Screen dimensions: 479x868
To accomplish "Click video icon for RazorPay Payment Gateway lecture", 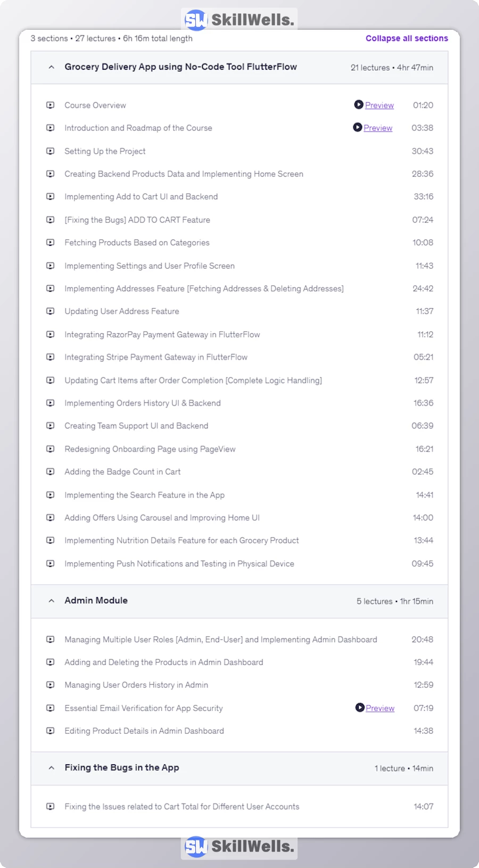I will pos(51,335).
